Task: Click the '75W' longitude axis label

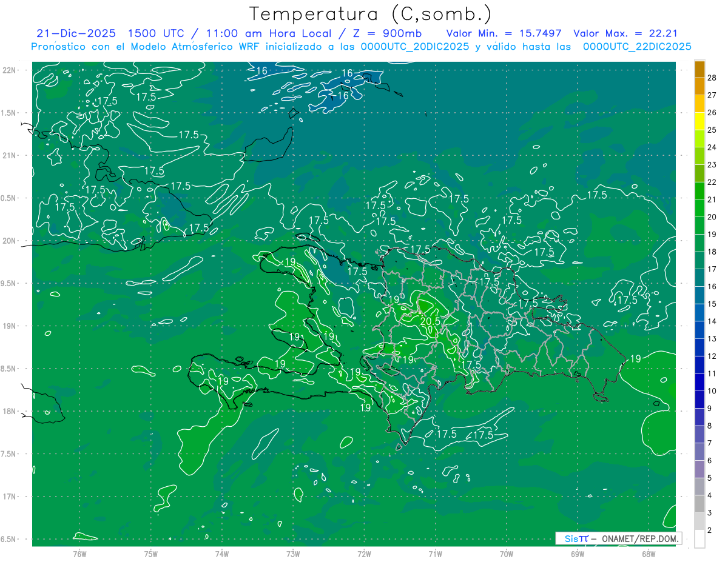Action: (x=151, y=554)
